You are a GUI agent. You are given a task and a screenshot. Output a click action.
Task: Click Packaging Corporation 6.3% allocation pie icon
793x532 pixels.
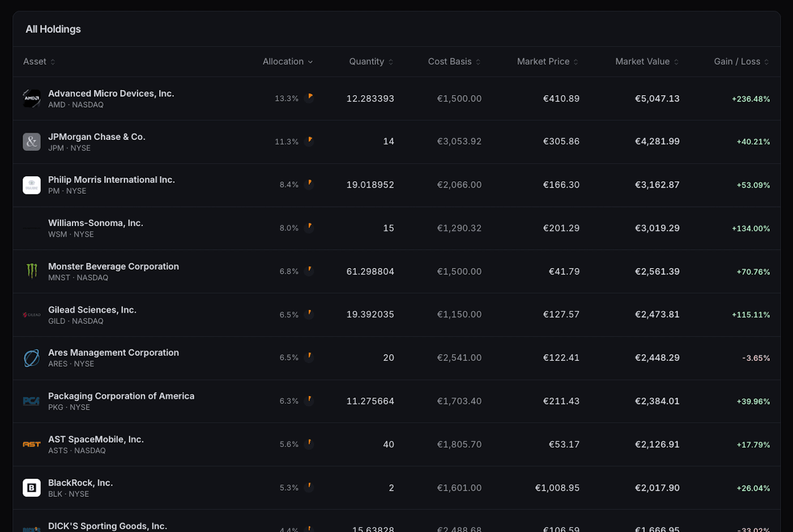(309, 401)
